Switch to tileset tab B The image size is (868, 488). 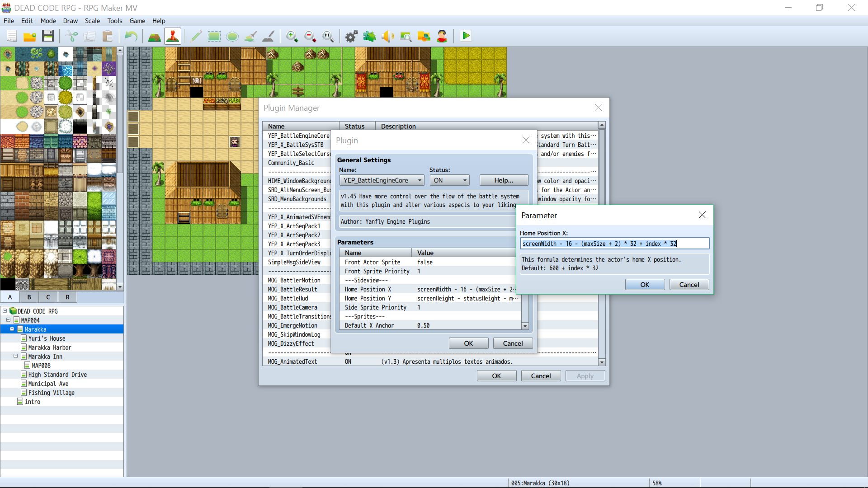click(x=29, y=297)
